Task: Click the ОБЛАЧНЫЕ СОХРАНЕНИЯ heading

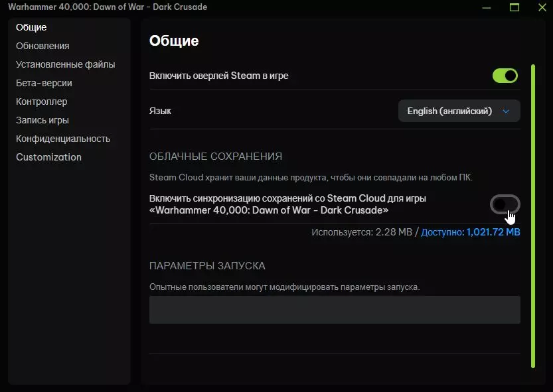Action: (x=216, y=156)
